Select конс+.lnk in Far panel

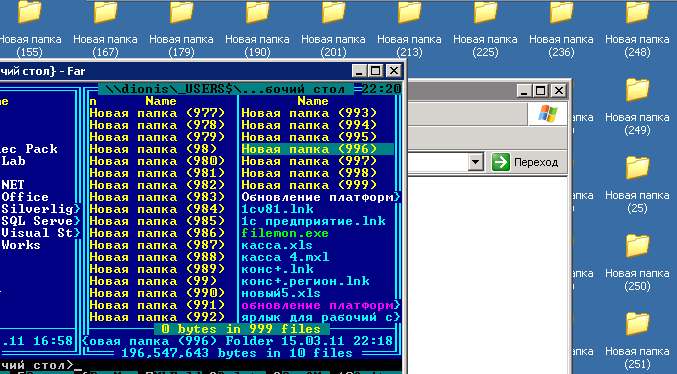click(x=278, y=269)
